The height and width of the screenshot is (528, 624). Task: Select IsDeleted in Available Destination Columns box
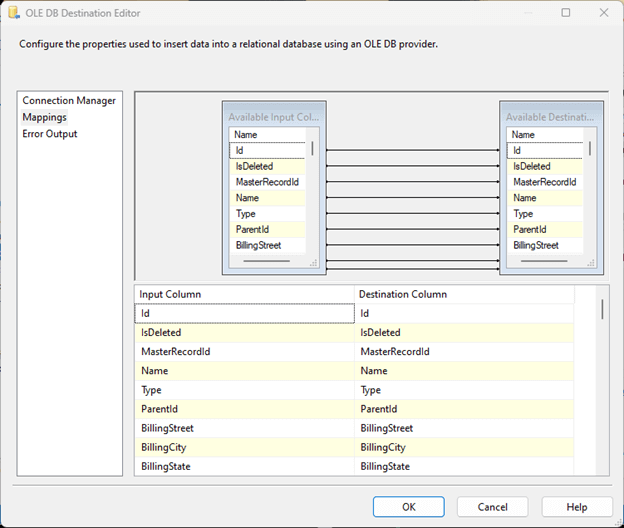(545, 166)
